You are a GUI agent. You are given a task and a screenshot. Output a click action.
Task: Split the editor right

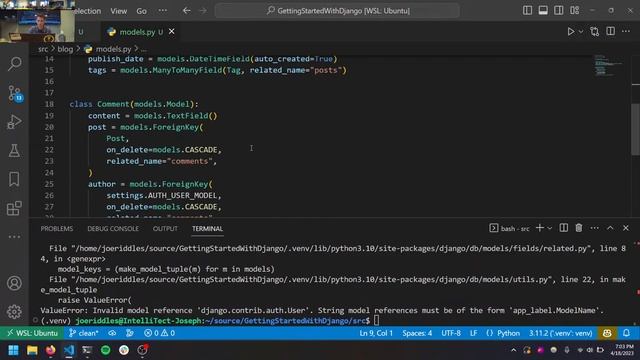[611, 31]
